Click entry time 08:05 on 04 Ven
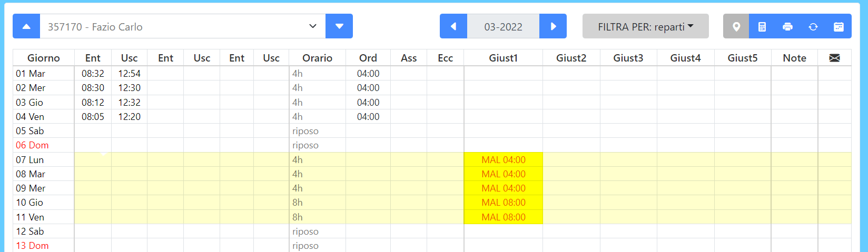The image size is (868, 252). (x=93, y=117)
